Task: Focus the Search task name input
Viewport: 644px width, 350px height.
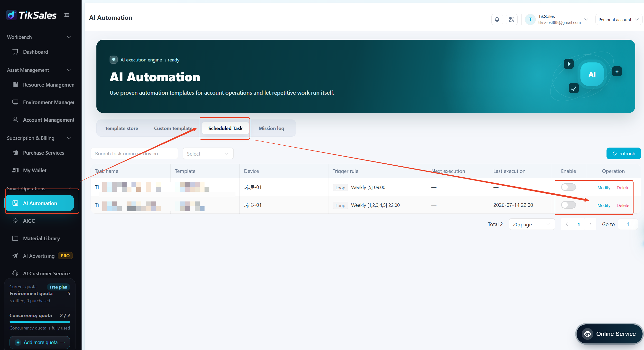Action: (134, 153)
